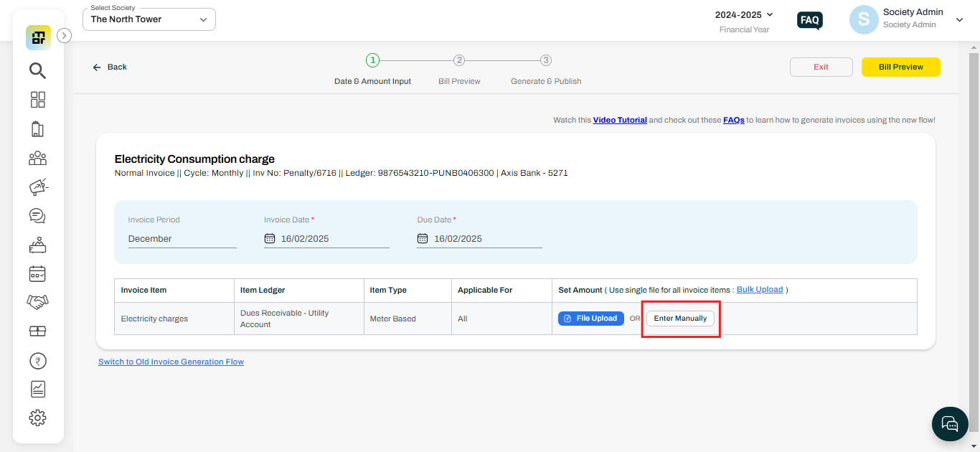Open the settings gear at sidebar bottom

pyautogui.click(x=37, y=418)
